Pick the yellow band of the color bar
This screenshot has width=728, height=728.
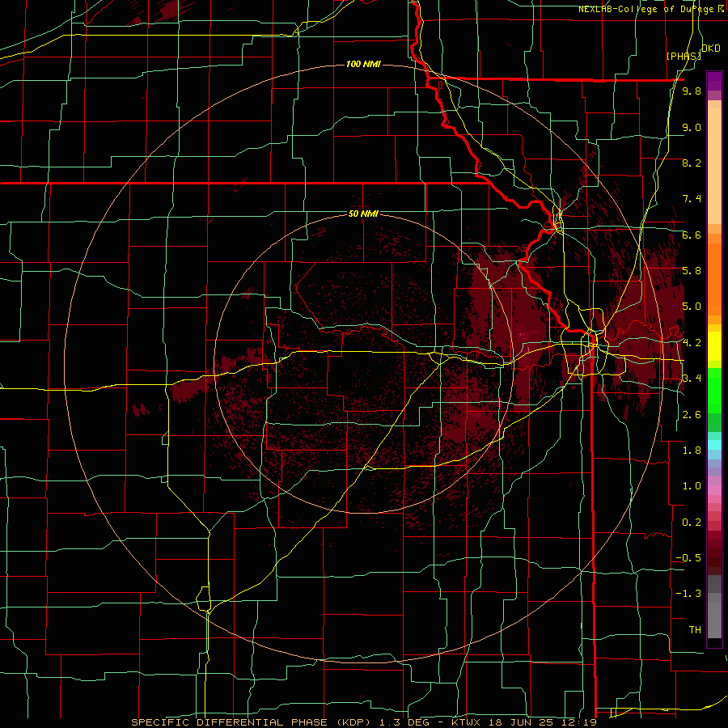(x=714, y=345)
